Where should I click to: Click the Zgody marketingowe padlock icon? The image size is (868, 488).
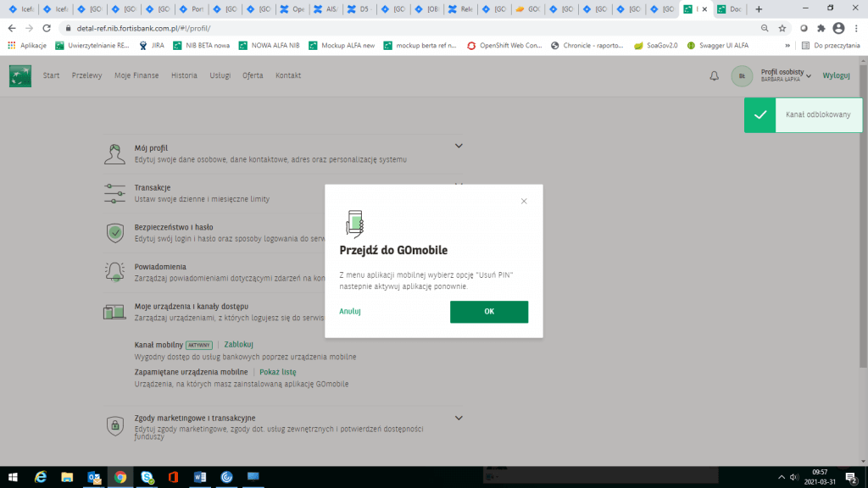pos(114,425)
